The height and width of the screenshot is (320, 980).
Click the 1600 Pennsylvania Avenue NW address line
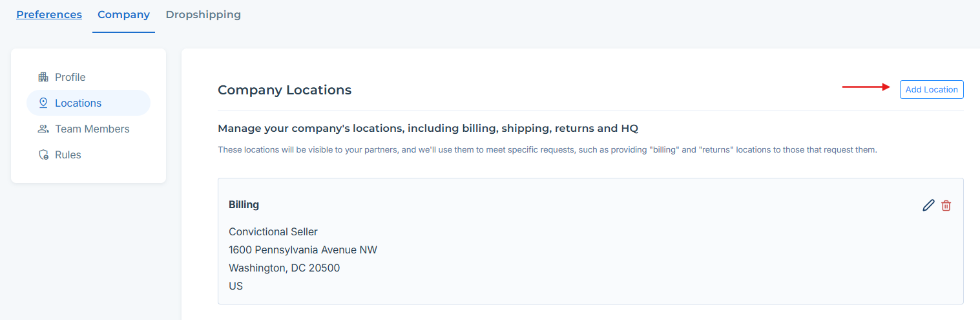point(302,250)
